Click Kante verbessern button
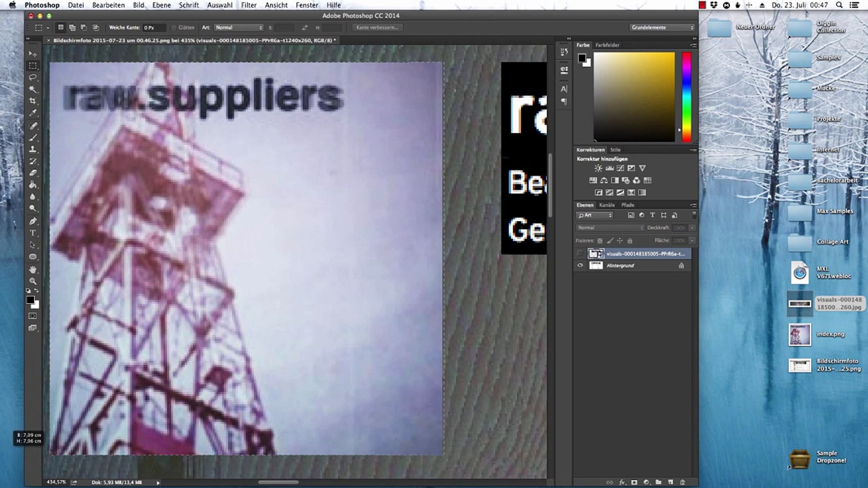 click(x=377, y=28)
